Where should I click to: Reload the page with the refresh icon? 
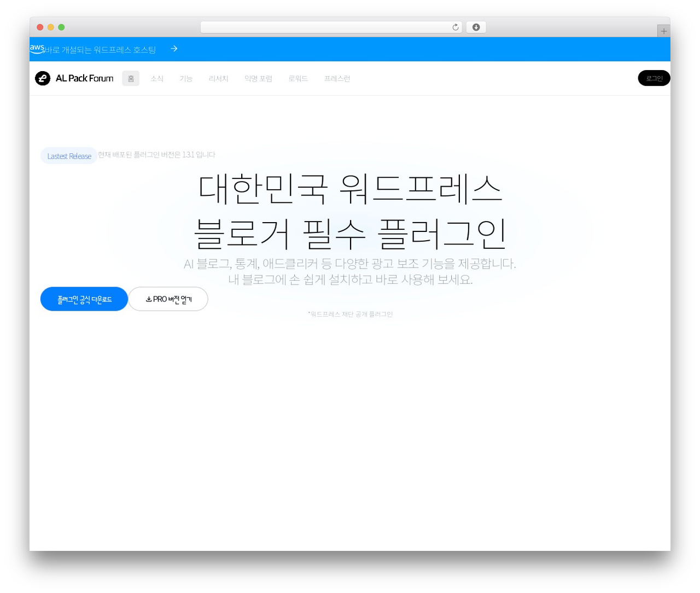(x=456, y=27)
